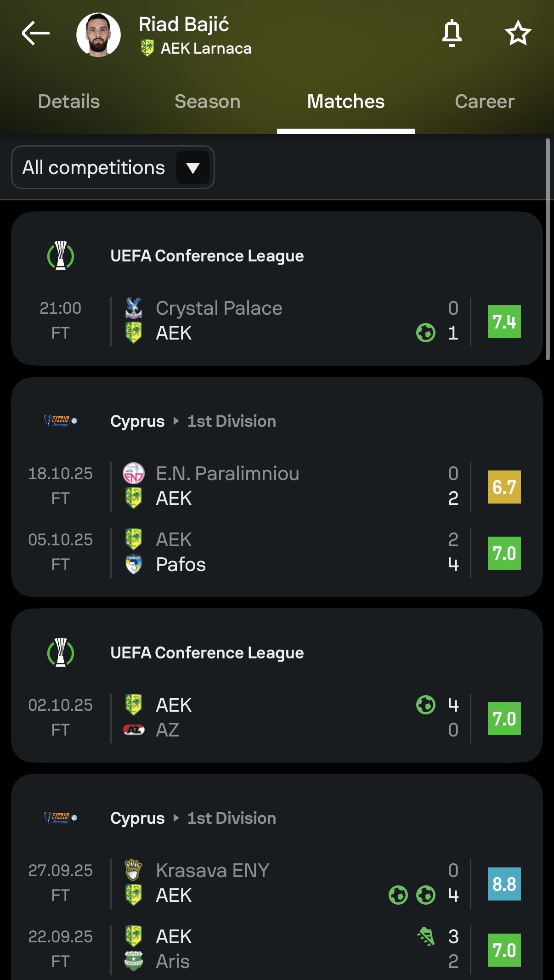Tap the assist boot icon in Aris match
The image size is (554, 980).
coord(426,936)
